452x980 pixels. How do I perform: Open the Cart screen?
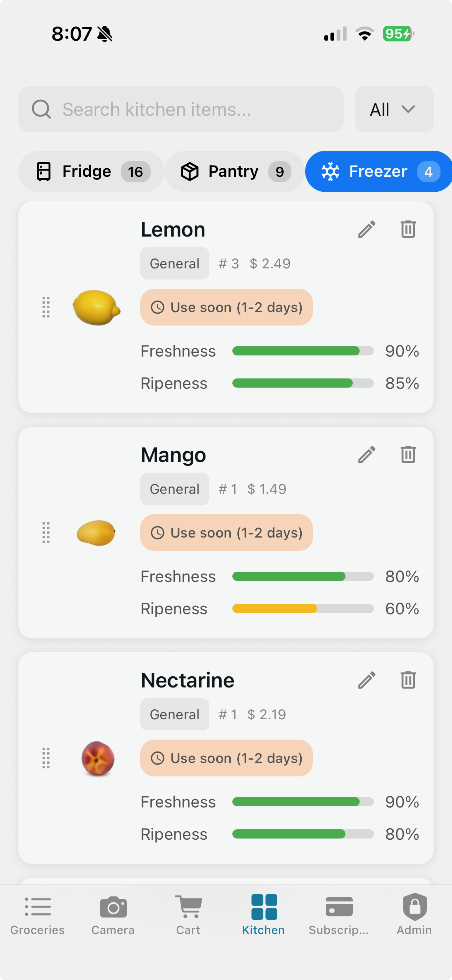[188, 914]
